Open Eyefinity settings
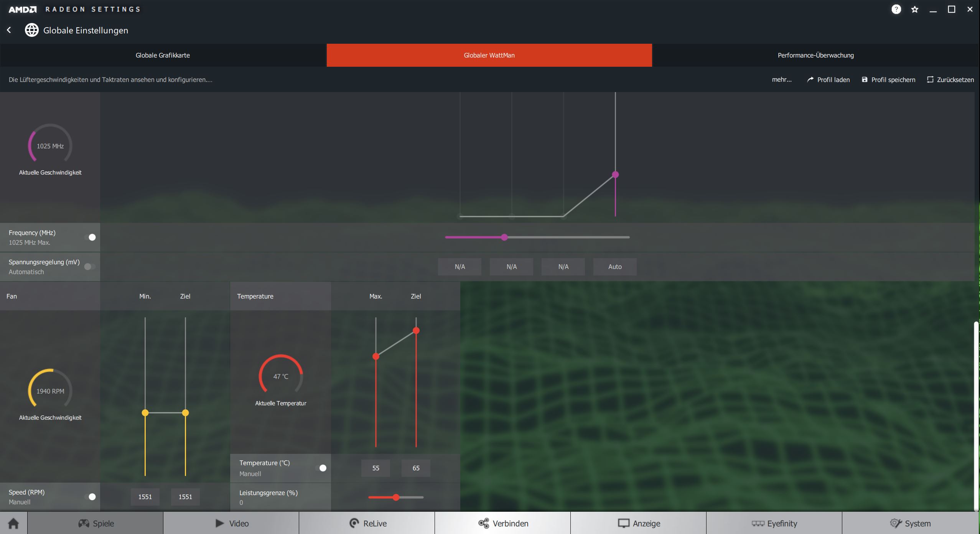Viewport: 980px width, 534px height. pyautogui.click(x=774, y=523)
